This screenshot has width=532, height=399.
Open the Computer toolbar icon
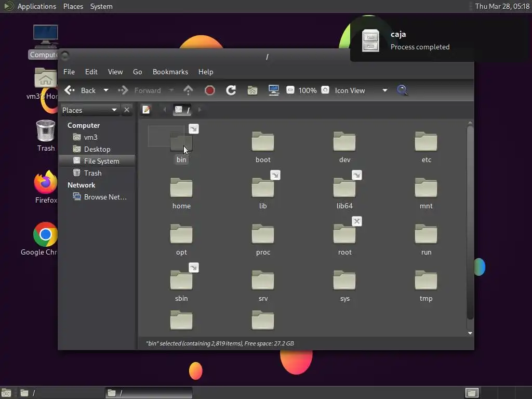[273, 90]
